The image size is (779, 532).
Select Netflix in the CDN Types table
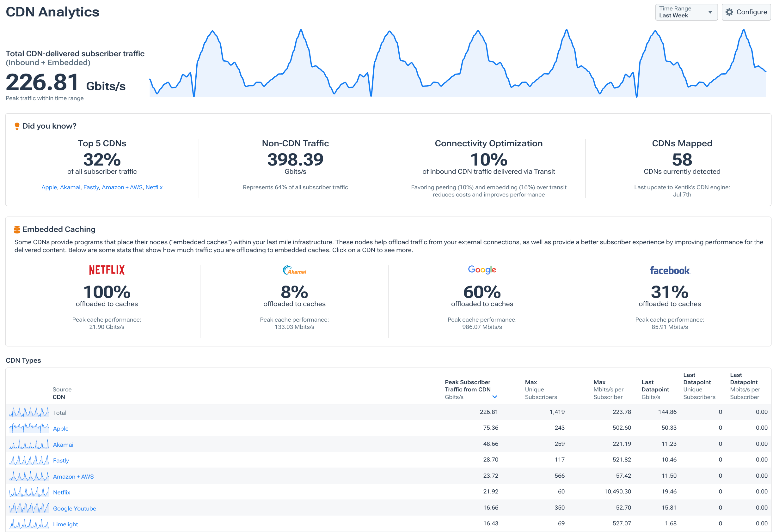[x=61, y=492]
